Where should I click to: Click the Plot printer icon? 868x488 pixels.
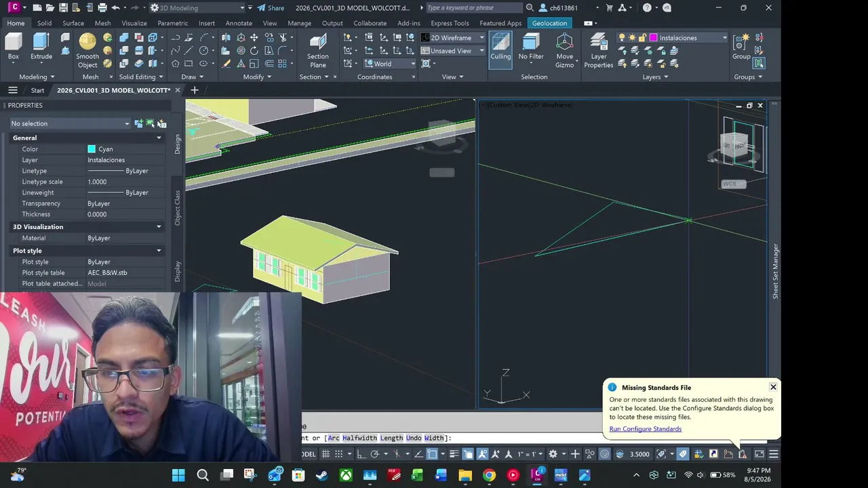pyautogui.click(x=102, y=7)
